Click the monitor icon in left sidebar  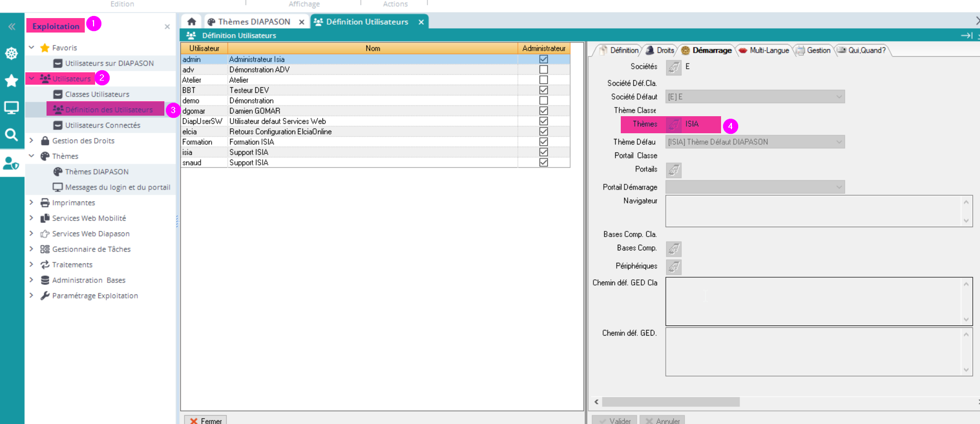click(x=11, y=107)
